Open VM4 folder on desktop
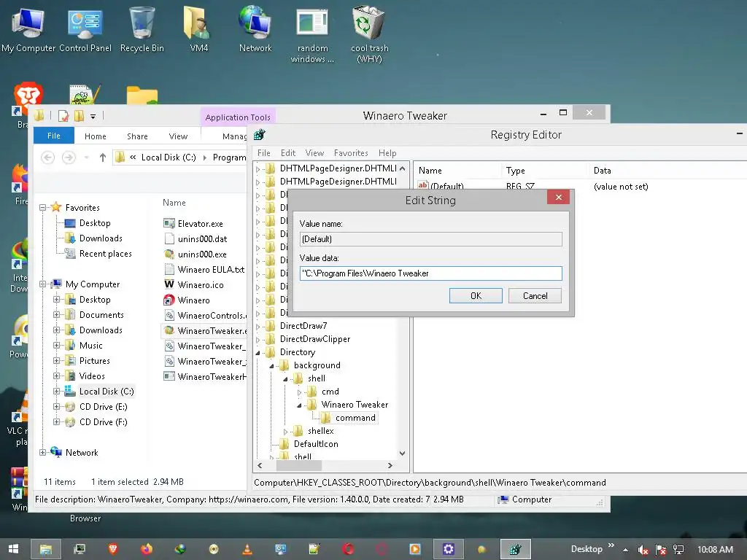 (198, 29)
